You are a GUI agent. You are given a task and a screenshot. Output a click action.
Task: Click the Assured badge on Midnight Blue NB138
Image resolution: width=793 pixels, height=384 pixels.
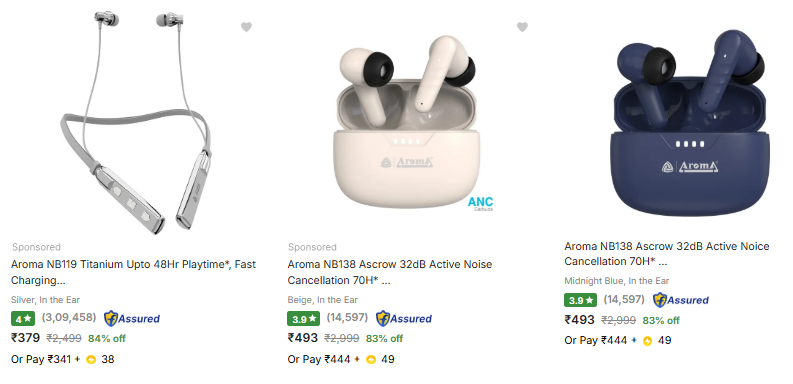click(x=681, y=300)
